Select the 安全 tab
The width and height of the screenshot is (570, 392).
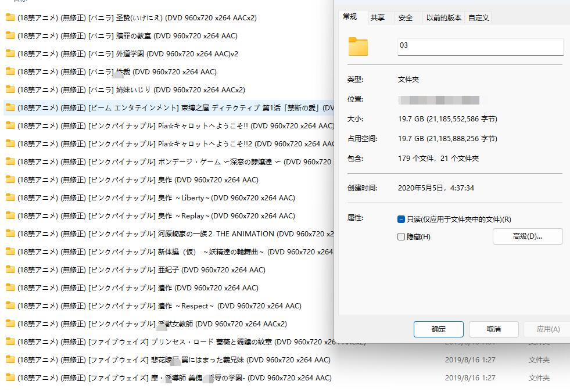point(406,18)
